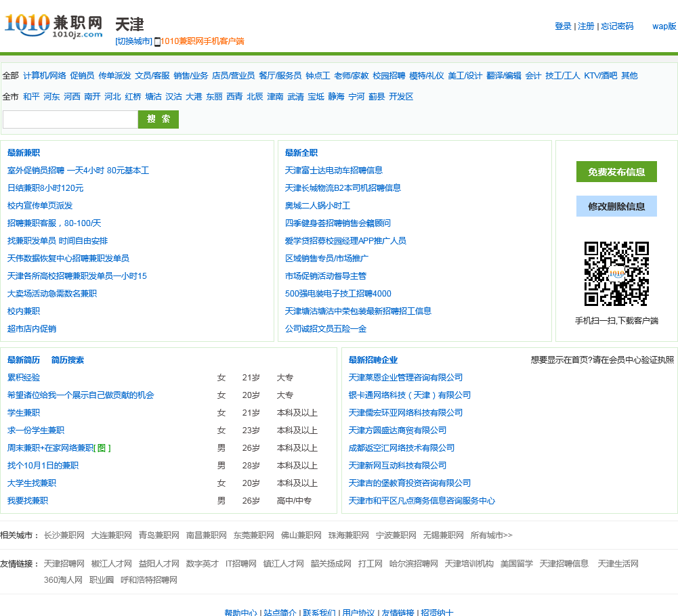
Task: Open the 找个10月1日的兼职 resume
Action: 43,466
